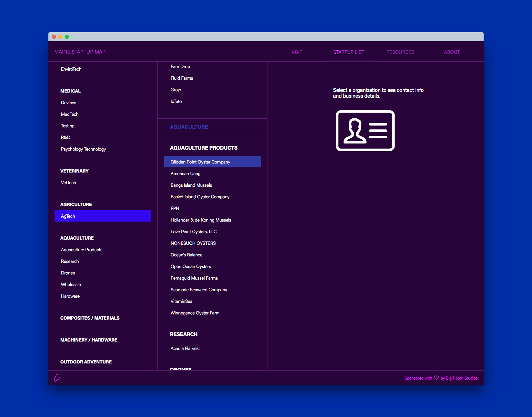The image size is (532, 417).
Task: Select Glidden Point Oyster Company
Action: click(212, 162)
